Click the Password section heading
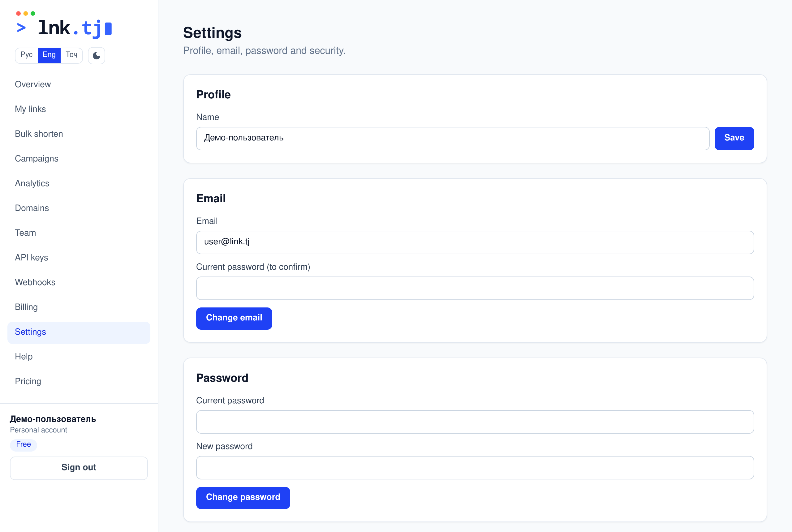This screenshot has width=792, height=532. [222, 378]
